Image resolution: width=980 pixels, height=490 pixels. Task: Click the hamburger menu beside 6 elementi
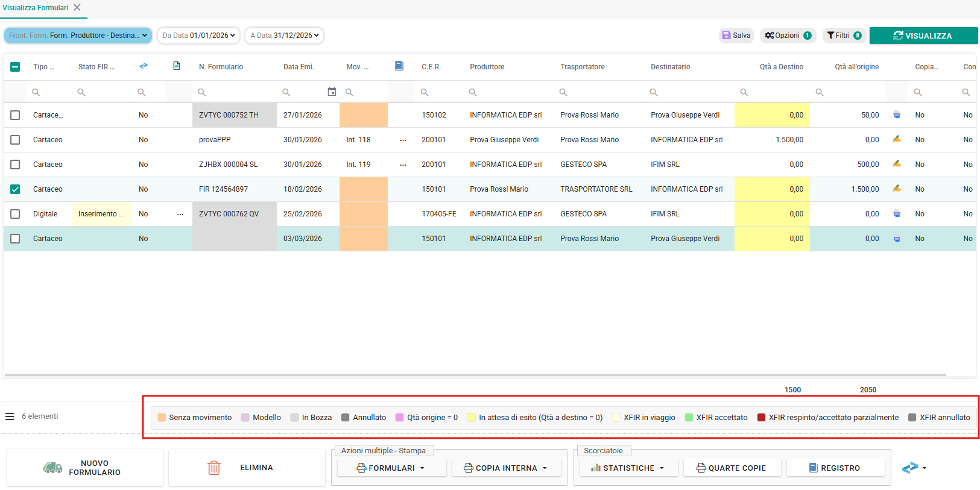[x=10, y=416]
